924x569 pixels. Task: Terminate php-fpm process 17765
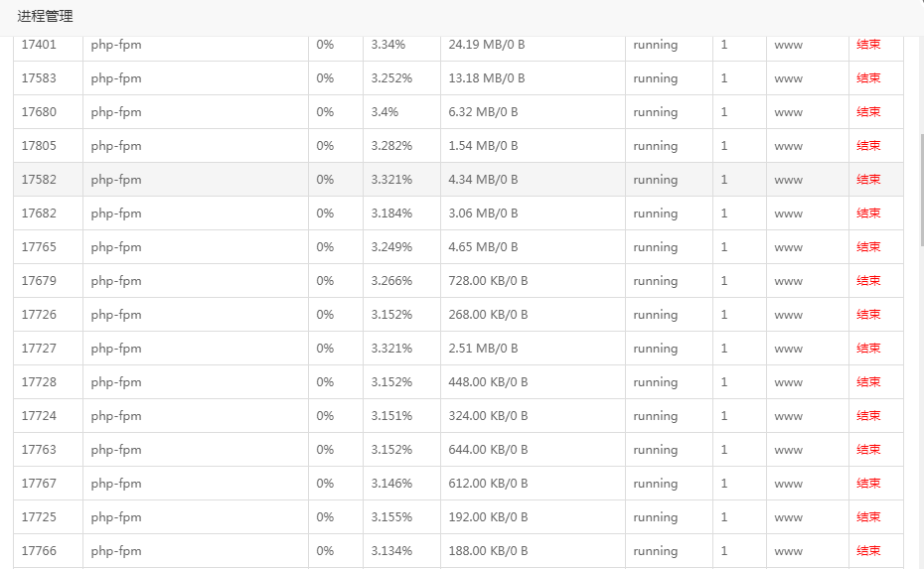pos(868,247)
